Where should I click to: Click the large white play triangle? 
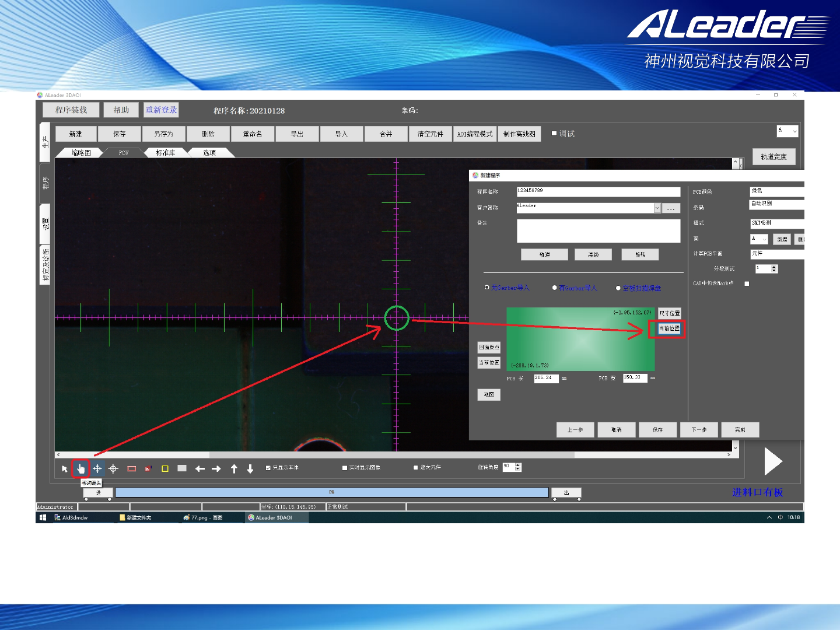773,461
